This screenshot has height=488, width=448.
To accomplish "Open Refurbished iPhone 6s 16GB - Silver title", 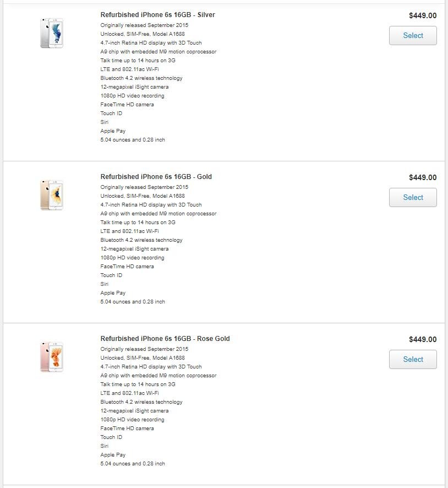I will tap(157, 15).
